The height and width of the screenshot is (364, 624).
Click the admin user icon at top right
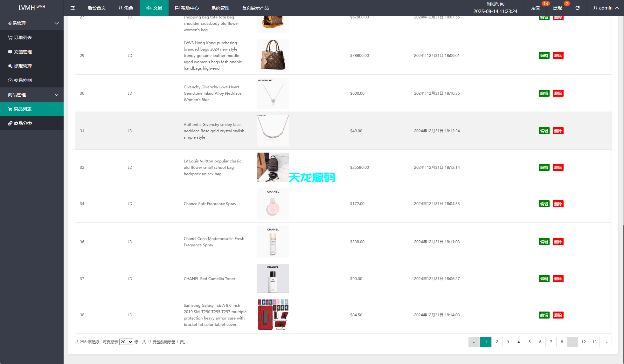[x=595, y=8]
